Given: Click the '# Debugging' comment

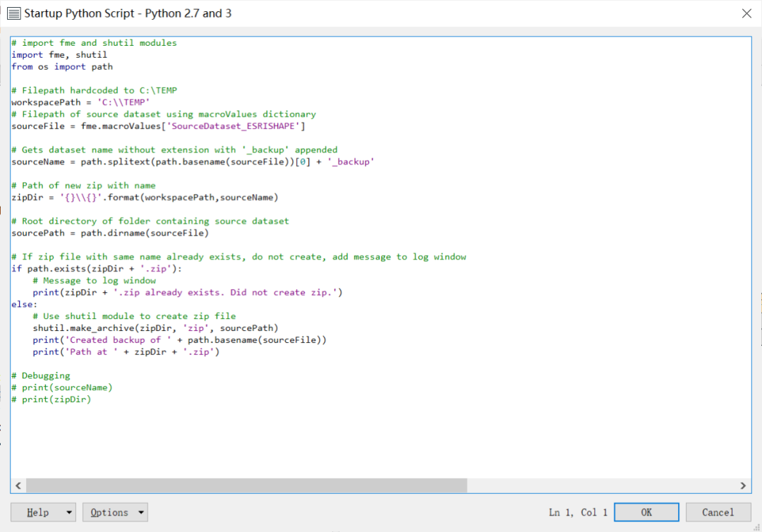Looking at the screenshot, I should pyautogui.click(x=41, y=375).
